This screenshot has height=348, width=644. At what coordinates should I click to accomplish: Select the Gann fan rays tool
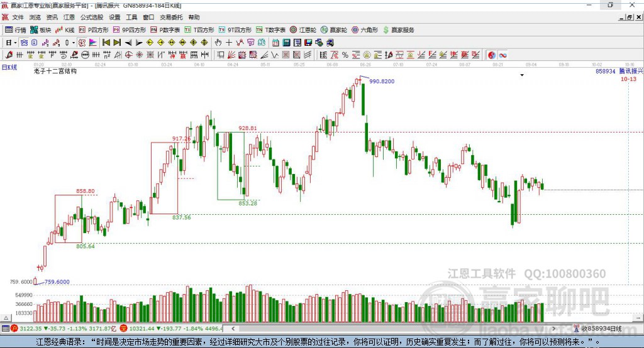[231, 55]
